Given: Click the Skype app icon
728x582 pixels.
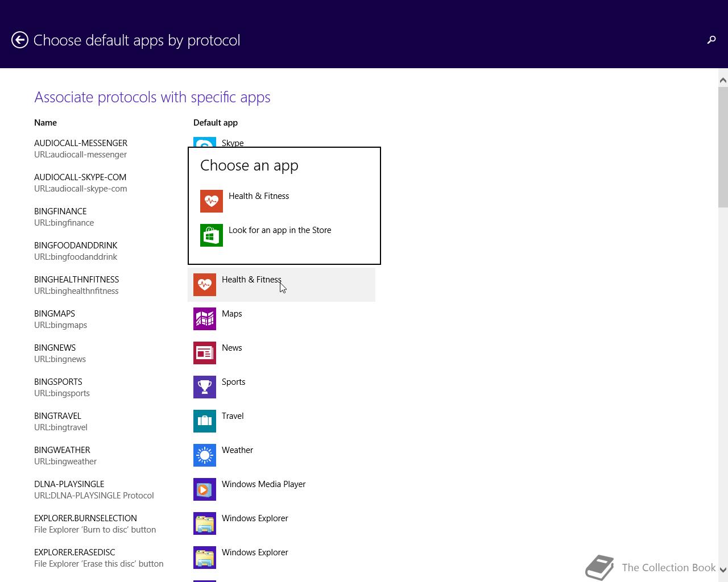Looking at the screenshot, I should [205, 142].
